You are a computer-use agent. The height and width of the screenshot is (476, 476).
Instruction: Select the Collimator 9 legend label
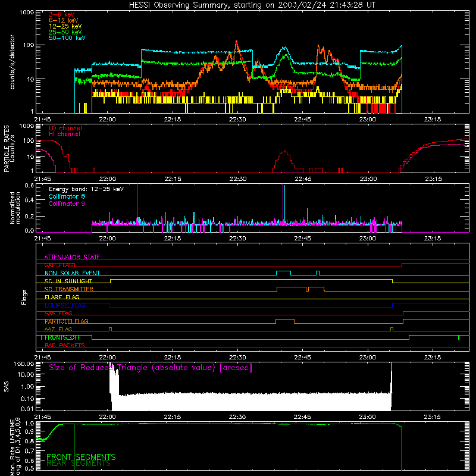pos(67,203)
